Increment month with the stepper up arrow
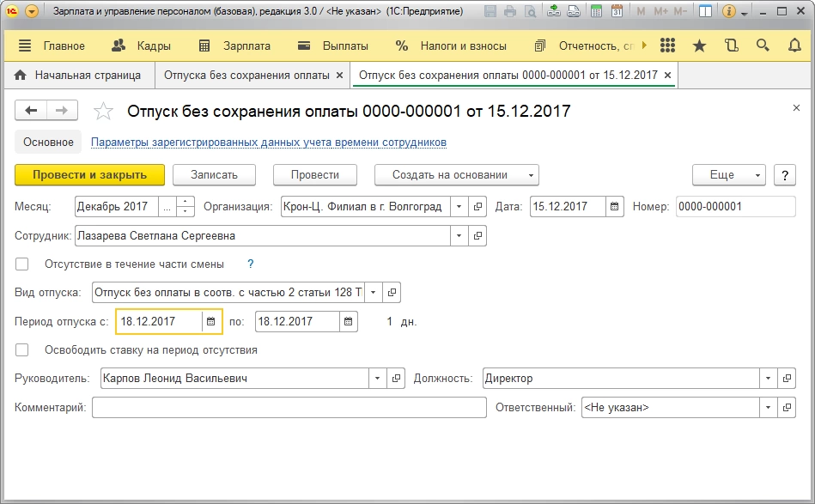The width and height of the screenshot is (815, 504). (x=185, y=201)
